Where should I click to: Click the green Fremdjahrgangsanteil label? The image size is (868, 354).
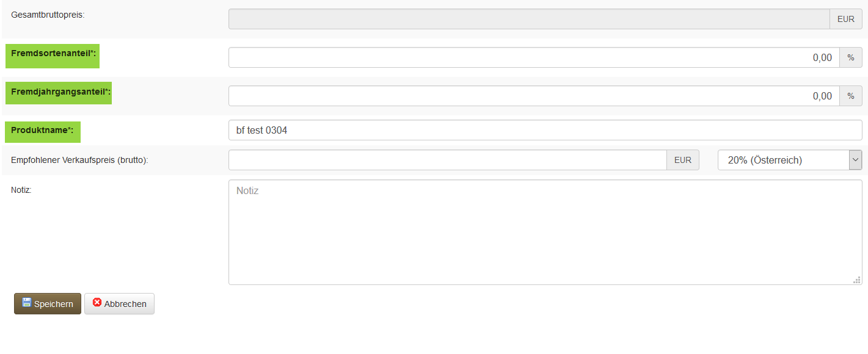point(60,92)
